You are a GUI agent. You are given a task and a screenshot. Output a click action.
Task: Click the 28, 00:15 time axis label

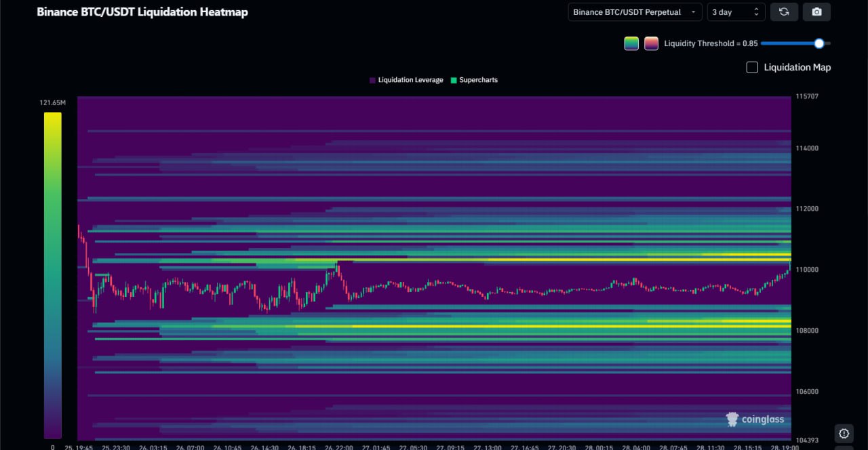599,447
